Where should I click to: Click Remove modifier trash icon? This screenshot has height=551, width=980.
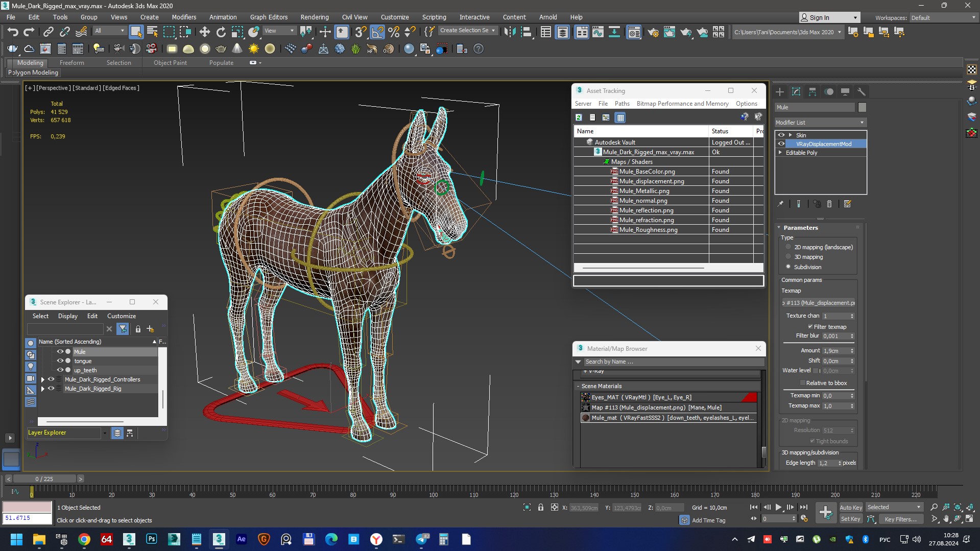click(x=829, y=204)
